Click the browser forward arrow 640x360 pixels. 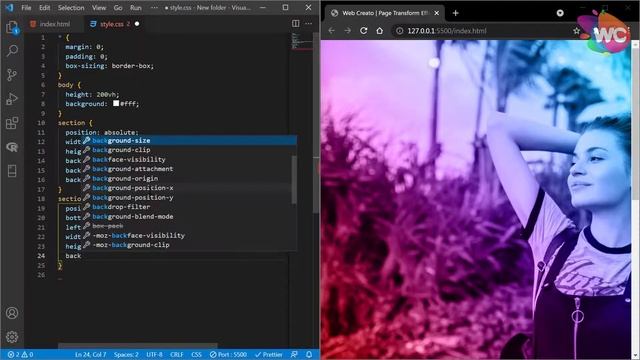coord(347,31)
